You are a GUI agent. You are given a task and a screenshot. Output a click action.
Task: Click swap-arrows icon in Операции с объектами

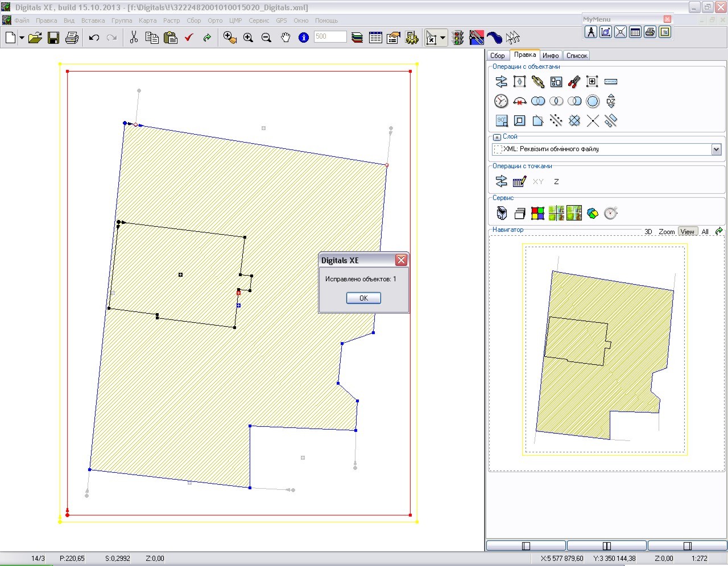click(x=501, y=82)
